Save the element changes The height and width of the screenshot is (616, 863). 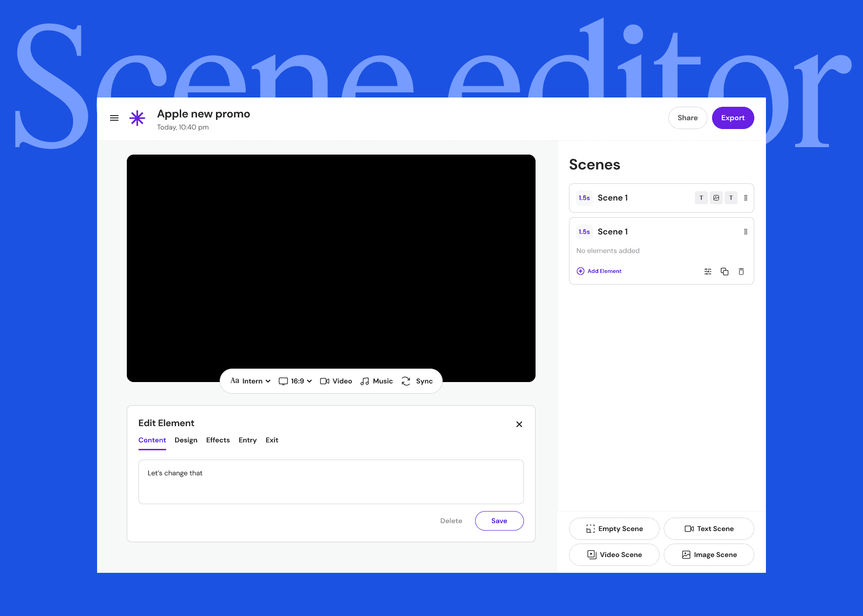tap(499, 521)
